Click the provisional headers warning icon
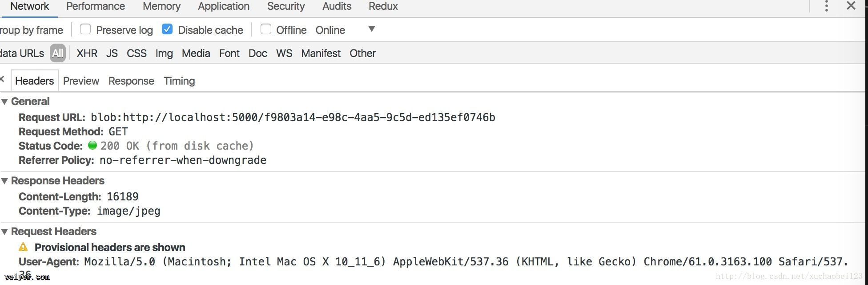The width and height of the screenshot is (868, 285). click(23, 247)
